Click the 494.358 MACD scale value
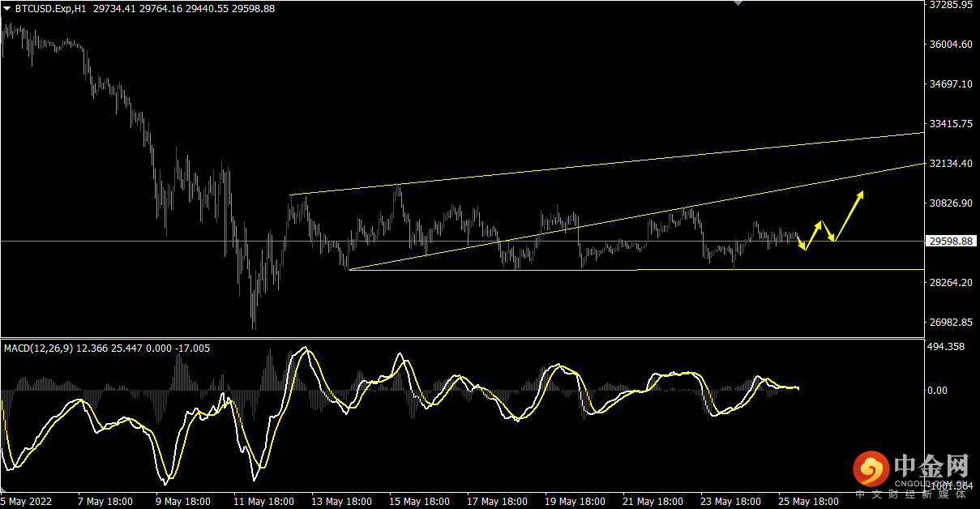The image size is (980, 509). coord(945,347)
